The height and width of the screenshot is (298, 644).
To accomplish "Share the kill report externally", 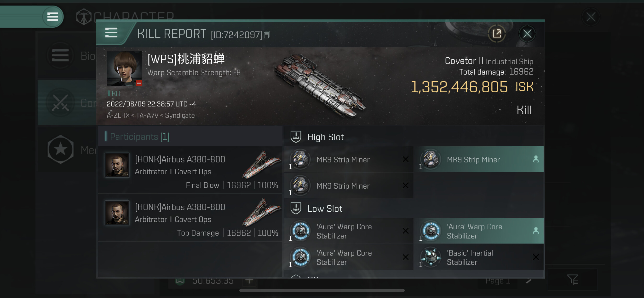I will (496, 34).
